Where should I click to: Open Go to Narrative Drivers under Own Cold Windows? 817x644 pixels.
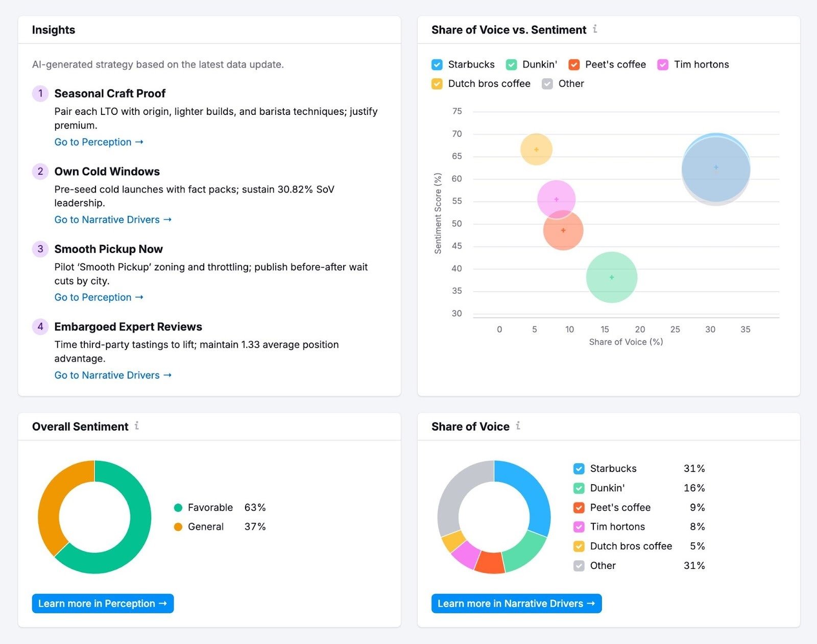(x=112, y=220)
